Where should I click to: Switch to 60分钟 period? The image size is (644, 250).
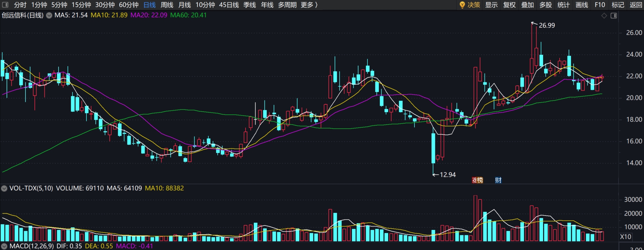(x=129, y=5)
